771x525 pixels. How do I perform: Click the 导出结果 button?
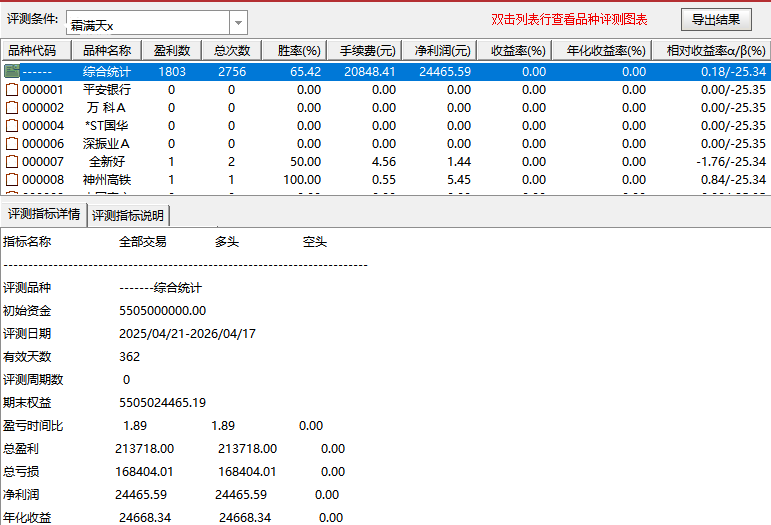point(716,20)
